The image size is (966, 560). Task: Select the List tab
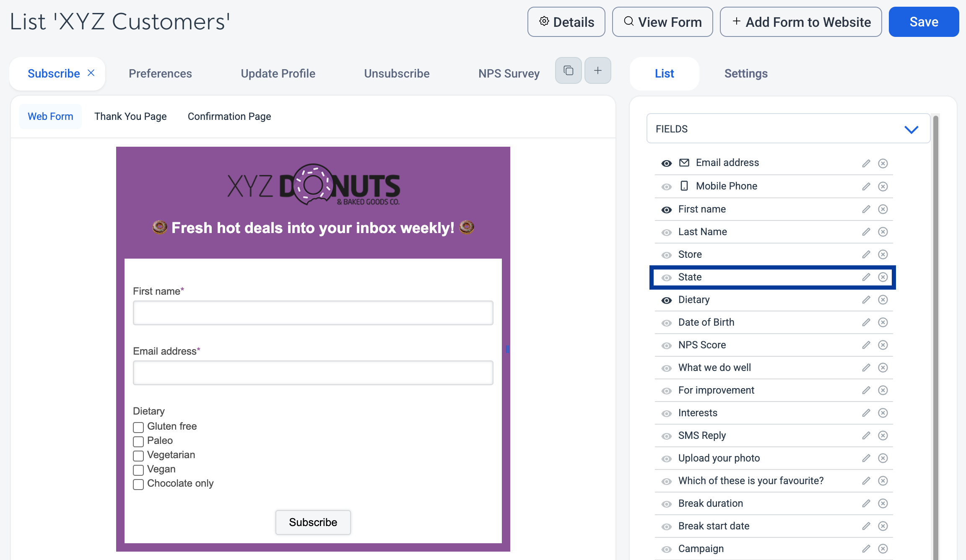point(665,73)
